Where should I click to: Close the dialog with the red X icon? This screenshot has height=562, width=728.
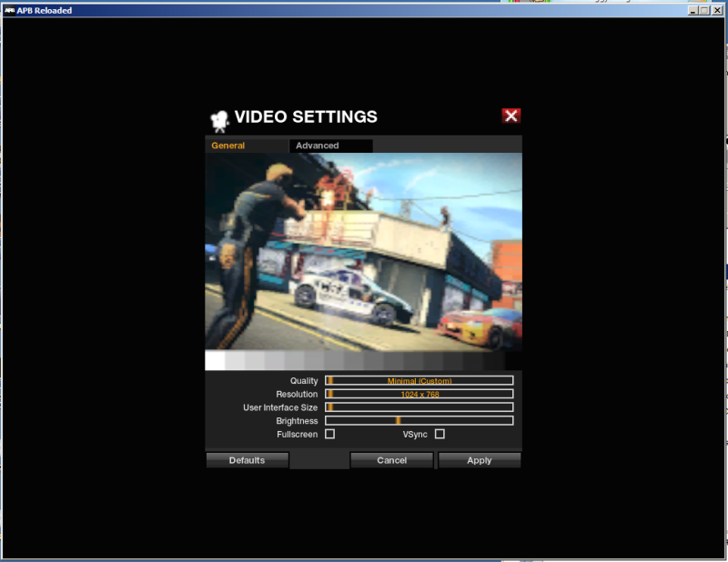coord(511,115)
